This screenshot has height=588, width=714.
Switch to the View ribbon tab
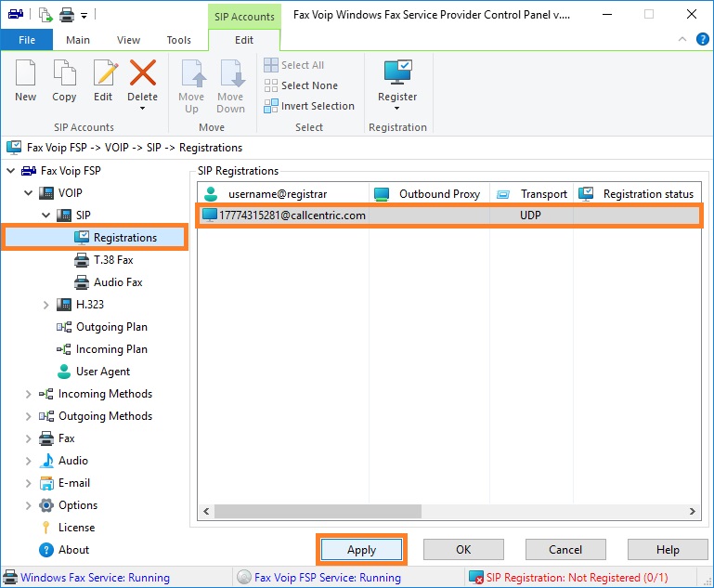(128, 40)
